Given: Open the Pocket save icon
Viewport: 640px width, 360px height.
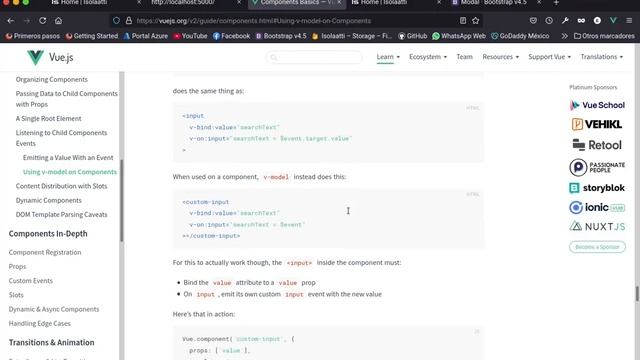Looking at the screenshot, I should (533, 20).
